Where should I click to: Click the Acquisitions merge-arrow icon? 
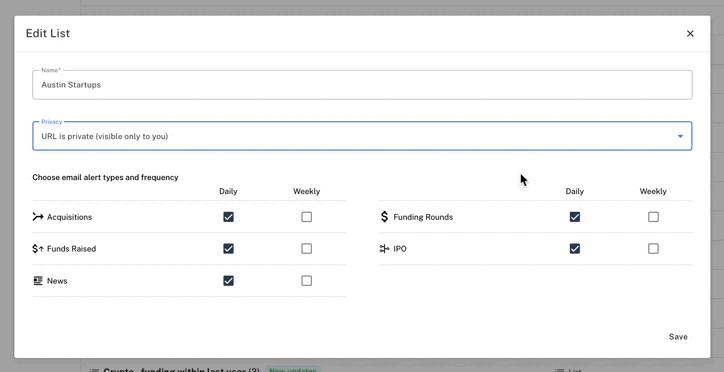[x=38, y=217]
